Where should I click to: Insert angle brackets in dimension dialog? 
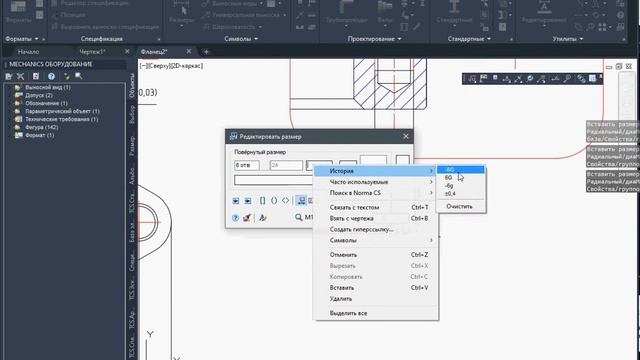[x=285, y=200]
